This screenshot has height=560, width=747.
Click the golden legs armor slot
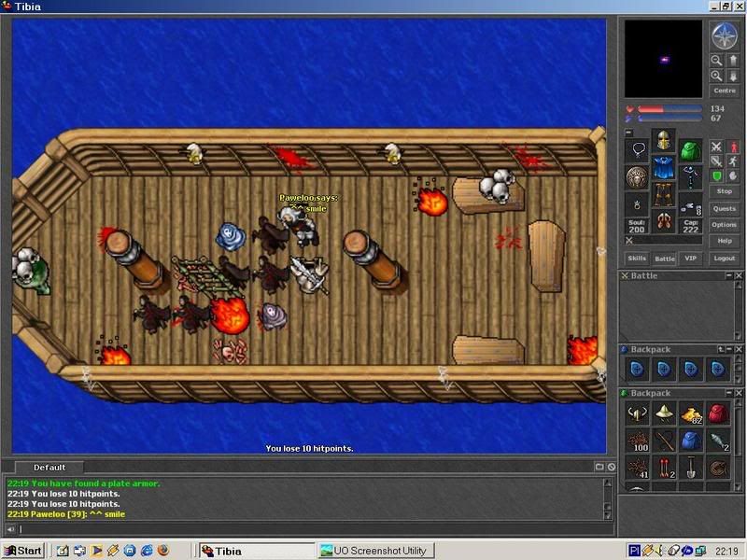coord(663,194)
